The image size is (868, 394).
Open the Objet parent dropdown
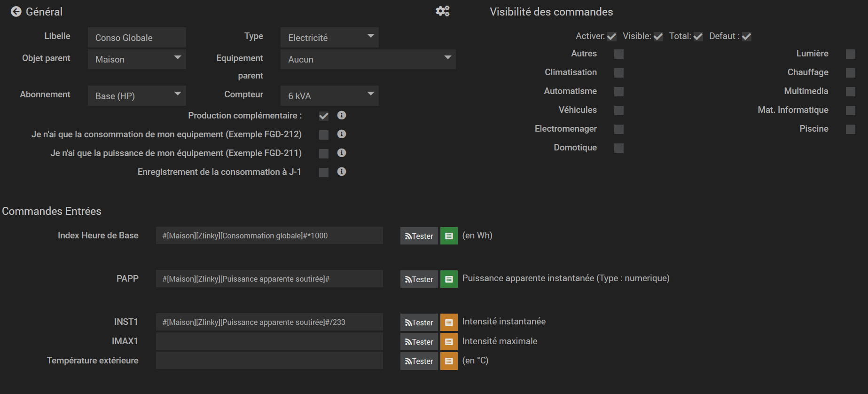[137, 59]
